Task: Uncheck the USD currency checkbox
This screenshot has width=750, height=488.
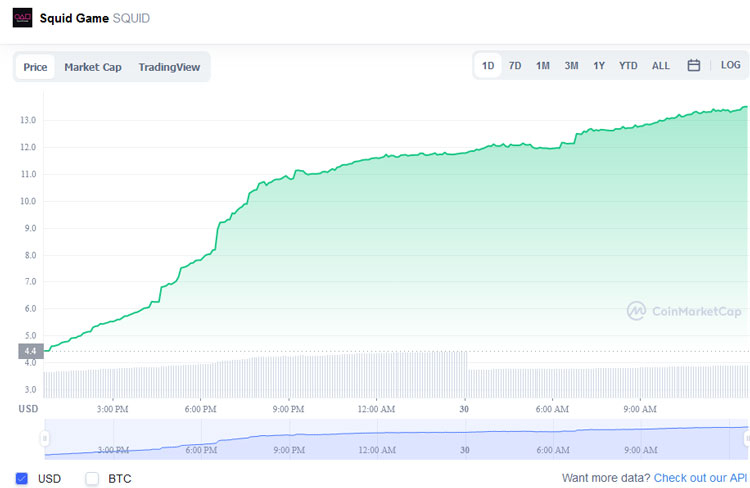Action: (22, 478)
